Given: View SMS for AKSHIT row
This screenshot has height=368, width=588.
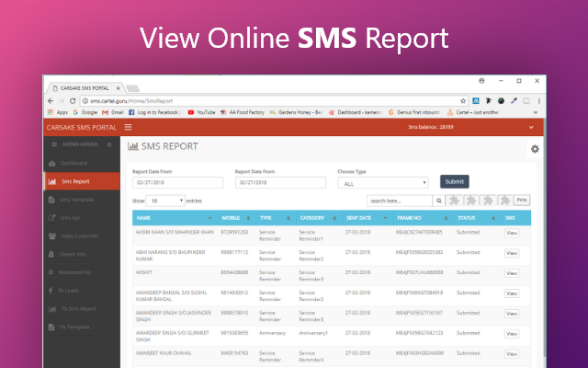Looking at the screenshot, I should coord(512,273).
